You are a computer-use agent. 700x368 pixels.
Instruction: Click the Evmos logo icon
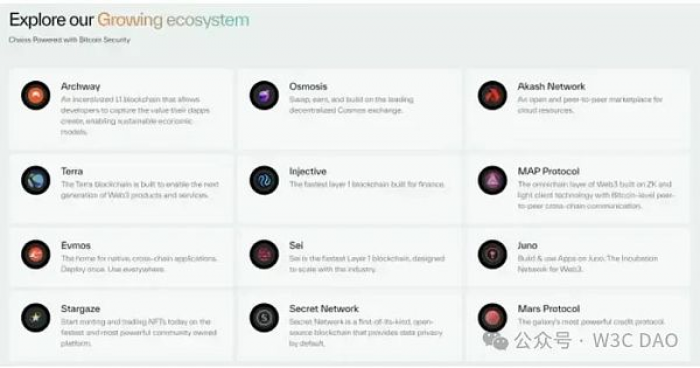36,254
